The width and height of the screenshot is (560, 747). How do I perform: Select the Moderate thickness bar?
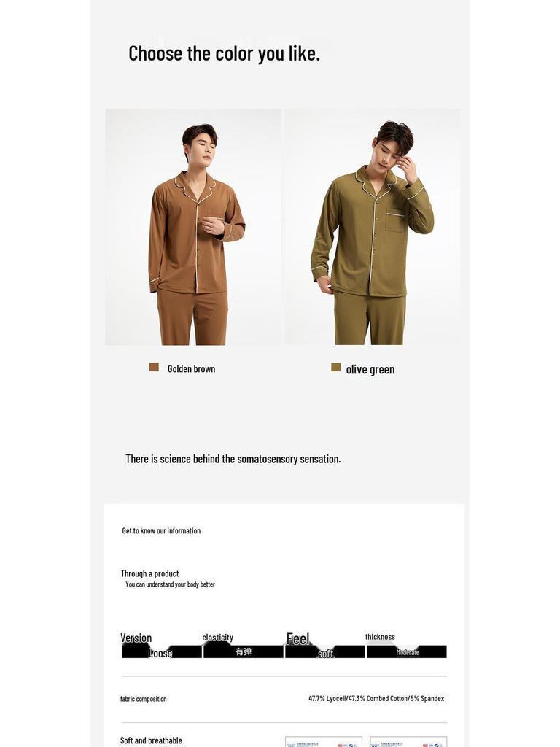[407, 651]
